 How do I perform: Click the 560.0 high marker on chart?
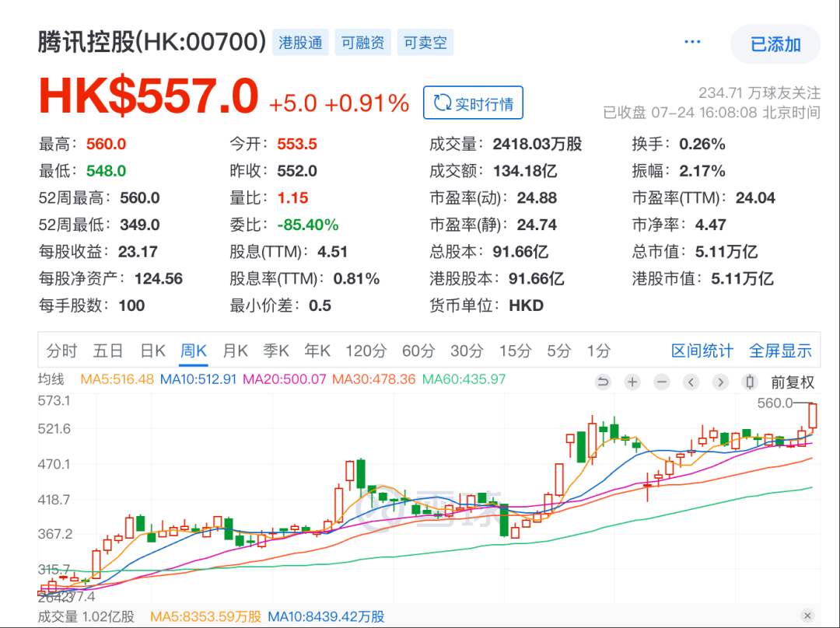coord(775,403)
